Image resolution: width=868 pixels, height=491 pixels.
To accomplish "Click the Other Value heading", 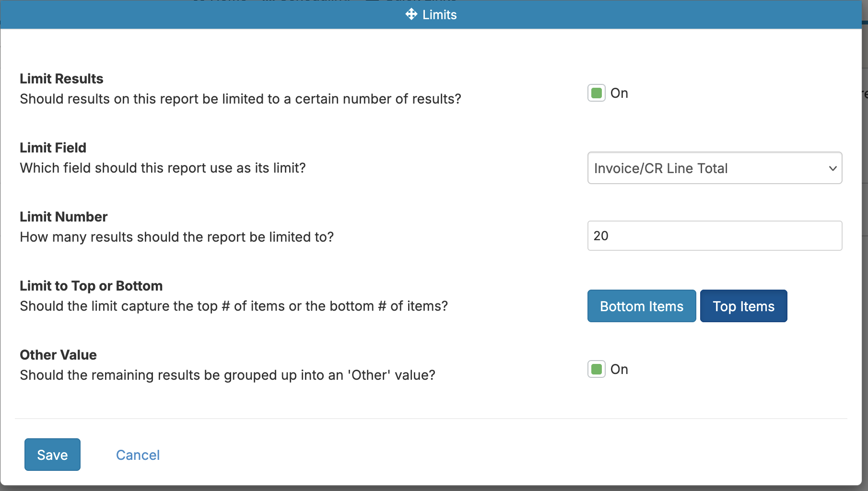I will [58, 355].
